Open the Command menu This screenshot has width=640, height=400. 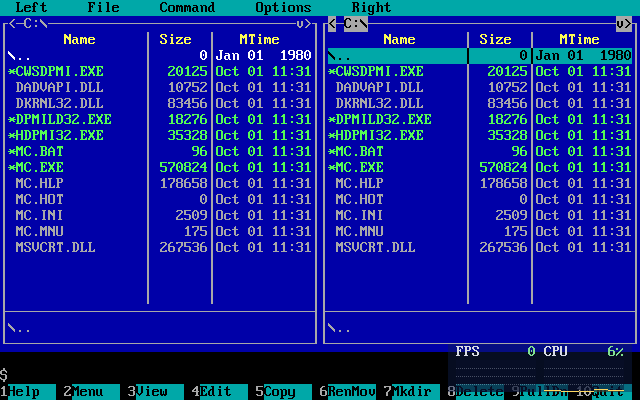pyautogui.click(x=187, y=7)
